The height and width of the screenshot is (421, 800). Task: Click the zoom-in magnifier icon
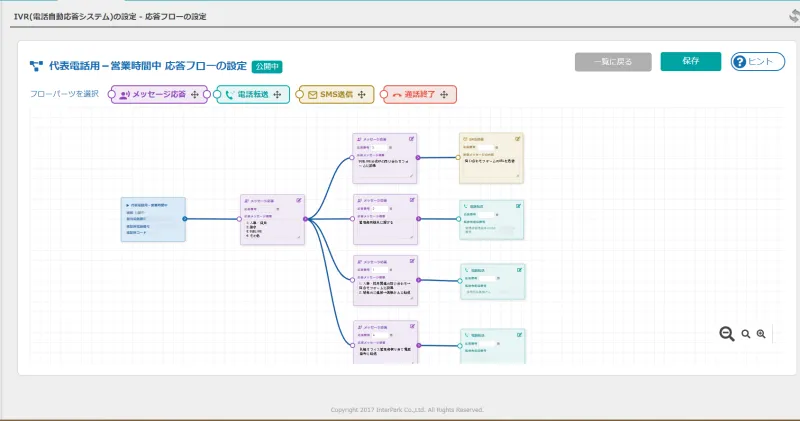click(x=761, y=334)
